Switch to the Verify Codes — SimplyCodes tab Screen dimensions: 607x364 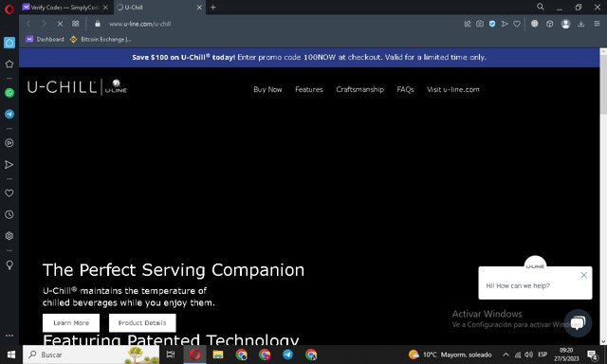pyautogui.click(x=65, y=8)
